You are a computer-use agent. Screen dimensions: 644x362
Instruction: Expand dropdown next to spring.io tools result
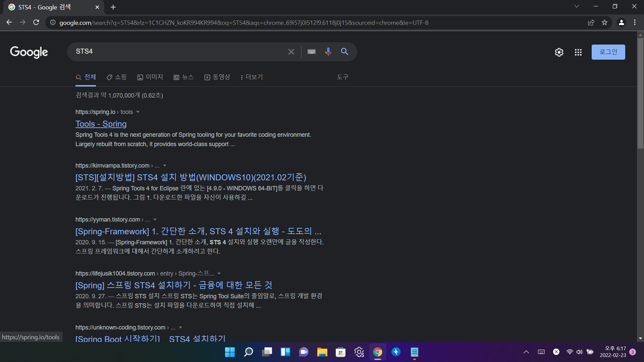pyautogui.click(x=138, y=112)
